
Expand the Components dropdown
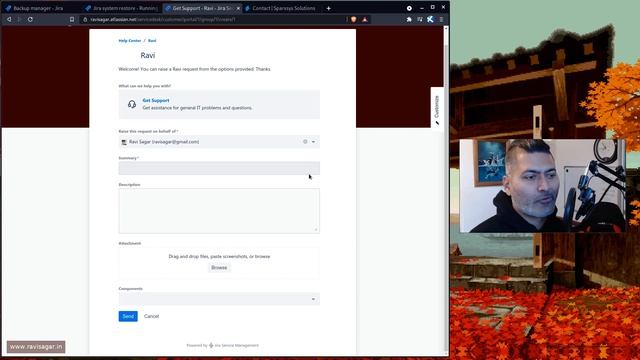coord(219,299)
